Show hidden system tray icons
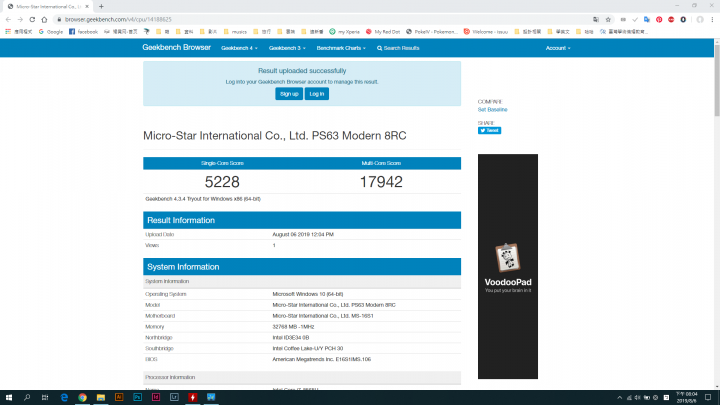This screenshot has height=405, width=720. click(619, 398)
